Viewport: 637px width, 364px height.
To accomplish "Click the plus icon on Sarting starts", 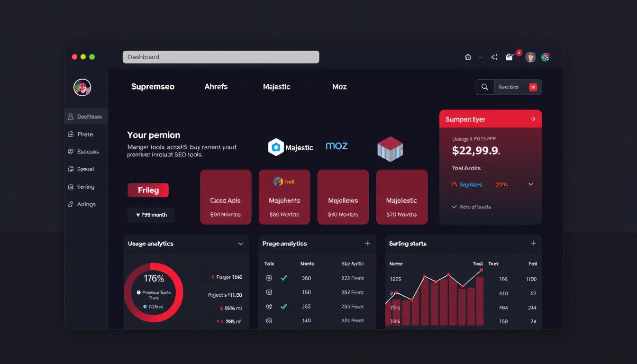I will coord(533,243).
